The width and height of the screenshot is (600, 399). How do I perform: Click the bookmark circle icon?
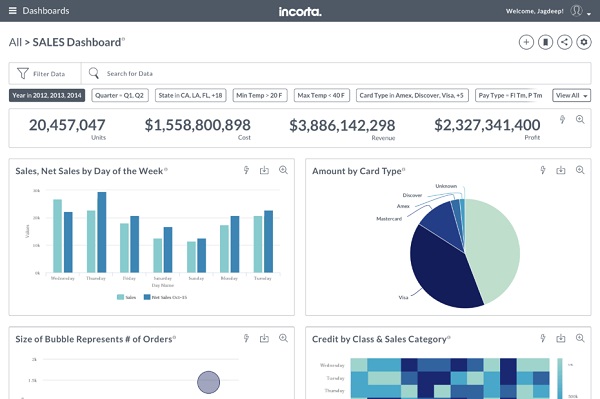click(x=545, y=42)
